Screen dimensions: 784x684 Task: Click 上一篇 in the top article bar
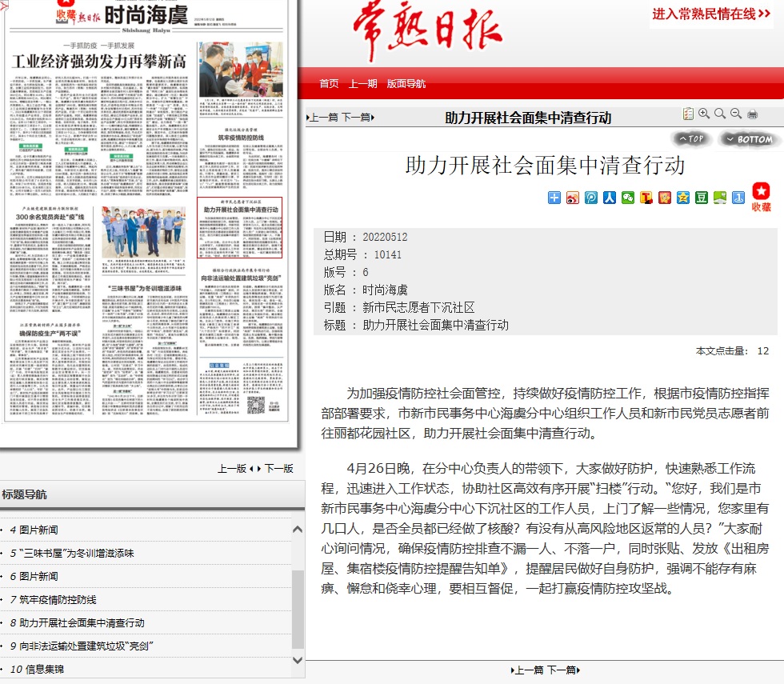(x=322, y=118)
